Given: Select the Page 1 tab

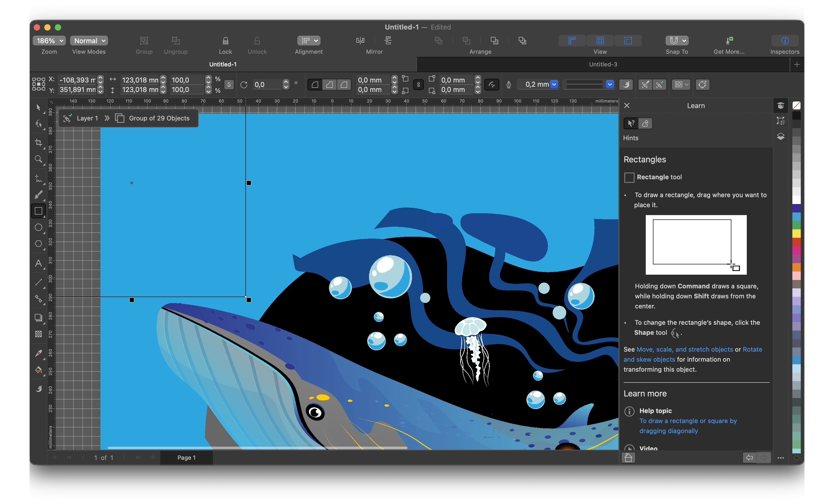Looking at the screenshot, I should click(186, 458).
